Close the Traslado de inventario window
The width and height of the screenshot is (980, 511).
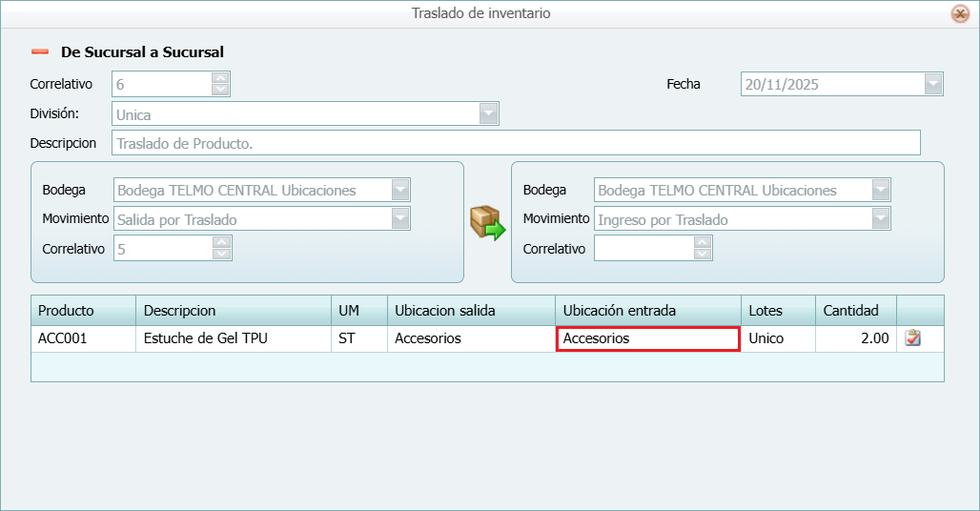[960, 13]
